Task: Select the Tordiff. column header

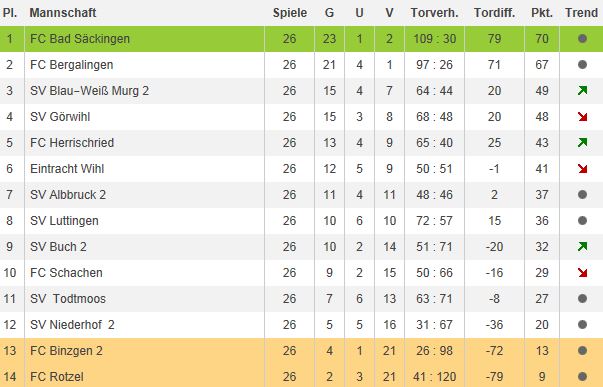Action: tap(494, 13)
